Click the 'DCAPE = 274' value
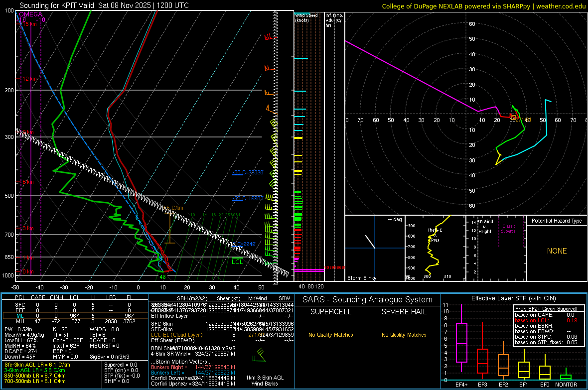Screen dimensions: 588x390 20,351
